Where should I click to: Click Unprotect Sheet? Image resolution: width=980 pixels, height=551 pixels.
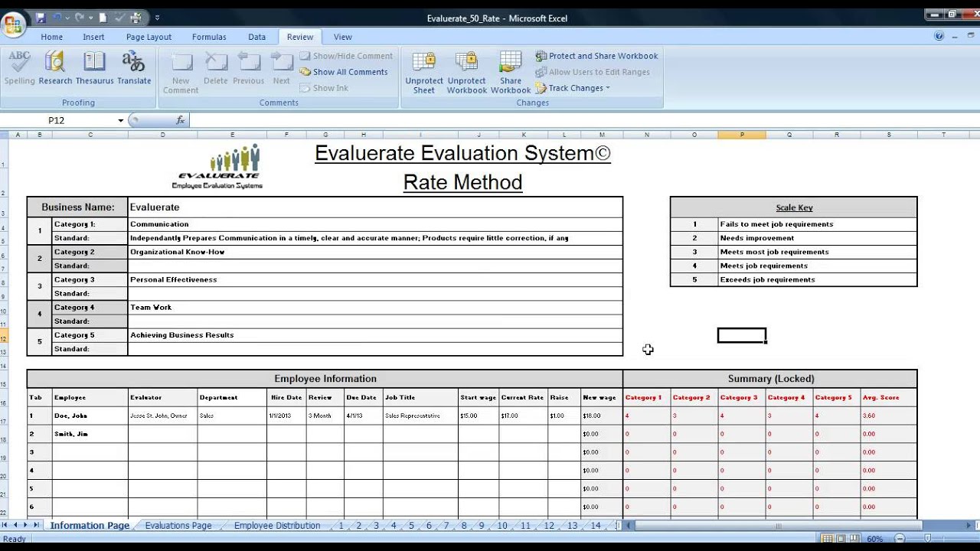424,73
